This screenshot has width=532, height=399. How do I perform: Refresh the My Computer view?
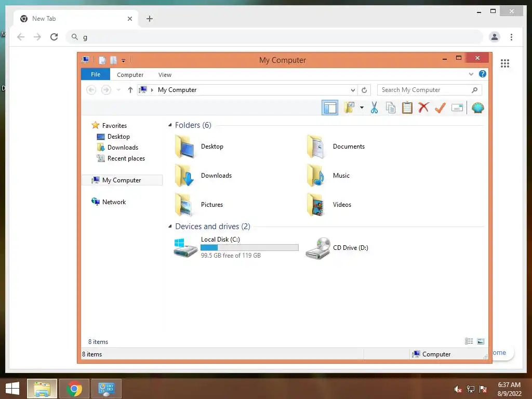click(x=364, y=90)
